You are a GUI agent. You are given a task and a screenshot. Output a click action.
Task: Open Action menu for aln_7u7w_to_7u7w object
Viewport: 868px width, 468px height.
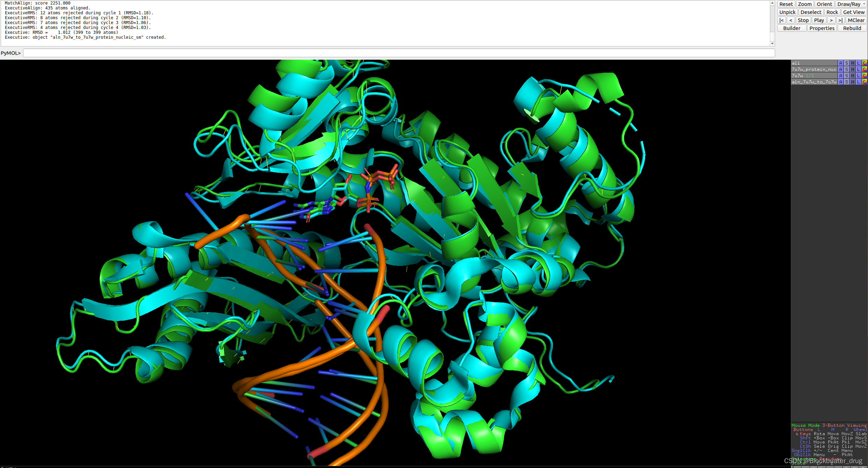841,82
